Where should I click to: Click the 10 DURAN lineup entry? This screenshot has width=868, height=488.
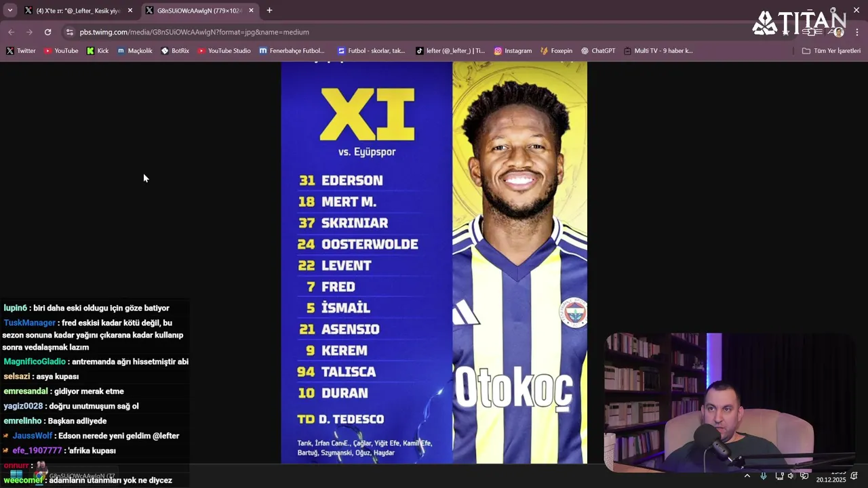point(333,393)
